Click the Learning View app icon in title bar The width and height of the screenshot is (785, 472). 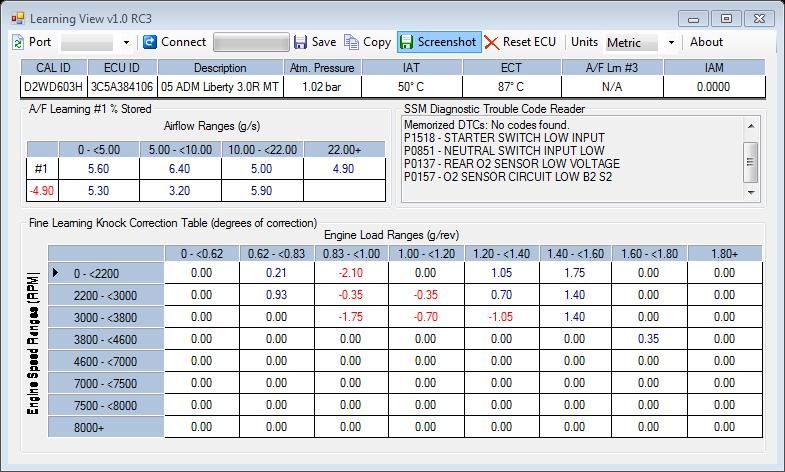[x=18, y=19]
